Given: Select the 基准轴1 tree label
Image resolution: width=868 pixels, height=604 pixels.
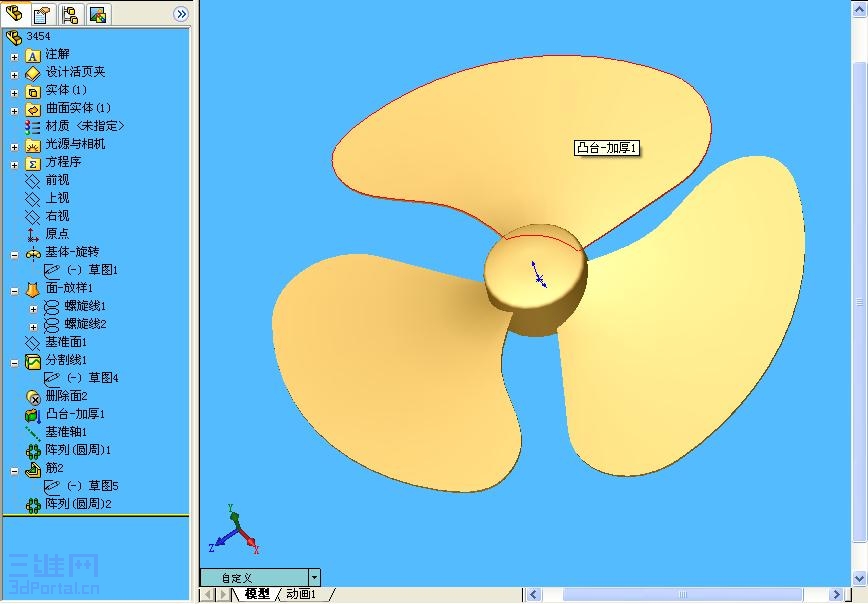Looking at the screenshot, I should point(66,432).
